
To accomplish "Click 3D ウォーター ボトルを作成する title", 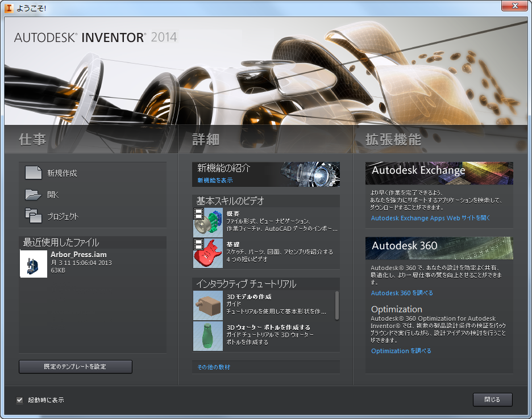I will [268, 327].
